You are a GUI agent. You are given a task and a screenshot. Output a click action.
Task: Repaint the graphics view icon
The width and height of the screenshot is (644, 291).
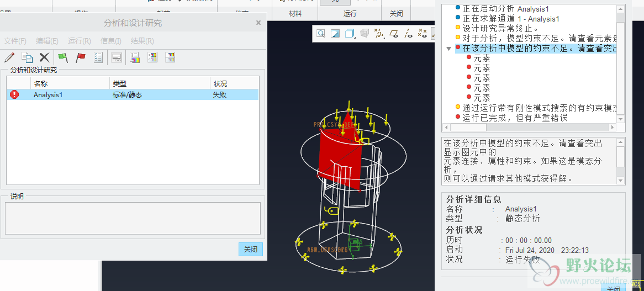tap(335, 34)
